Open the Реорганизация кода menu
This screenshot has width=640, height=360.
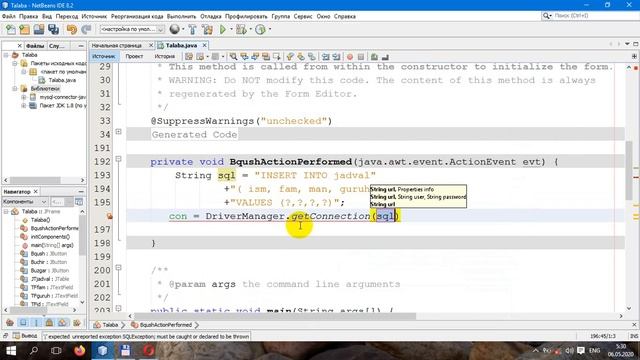pyautogui.click(x=137, y=16)
